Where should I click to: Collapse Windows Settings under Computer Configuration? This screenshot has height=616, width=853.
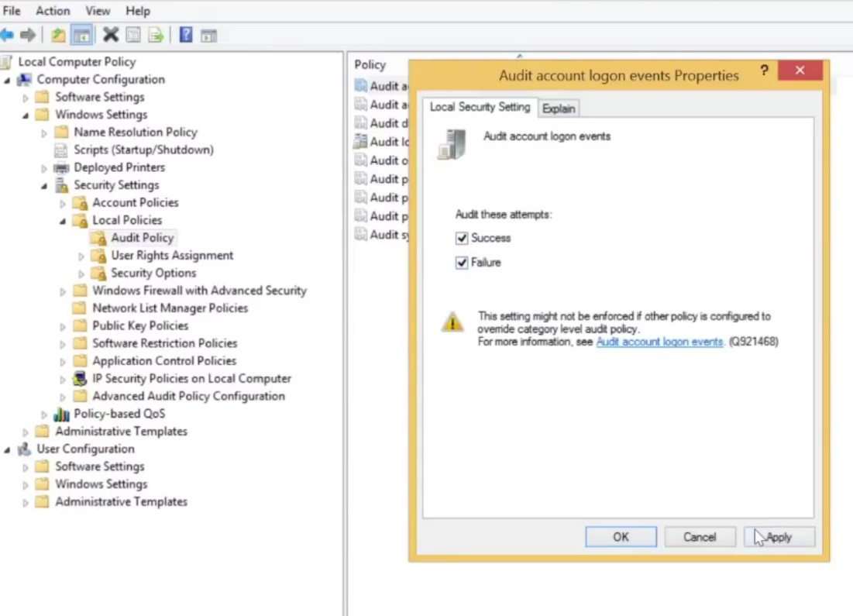pos(26,115)
